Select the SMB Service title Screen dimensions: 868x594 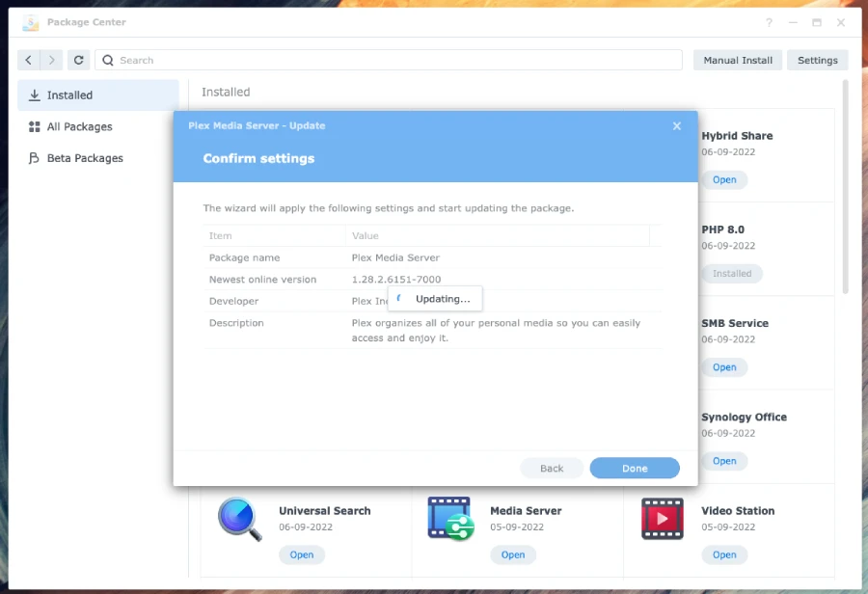[x=735, y=323]
